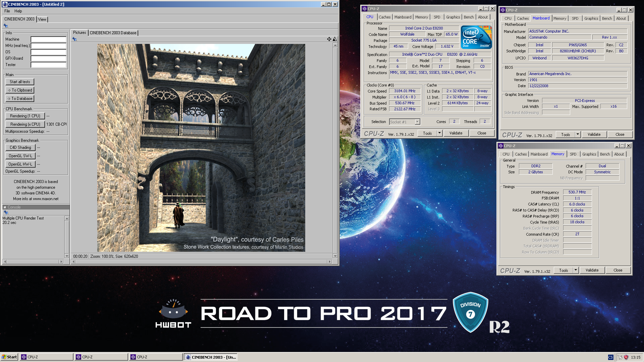The image size is (644, 362).
Task: Click the Daylight rendered picture
Action: (201, 148)
